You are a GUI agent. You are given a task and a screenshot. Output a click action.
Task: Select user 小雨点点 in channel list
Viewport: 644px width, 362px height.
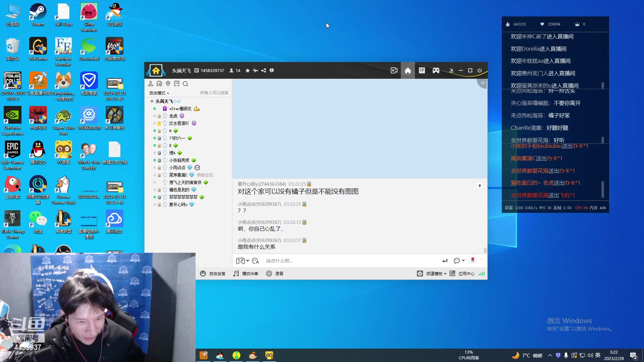177,168
